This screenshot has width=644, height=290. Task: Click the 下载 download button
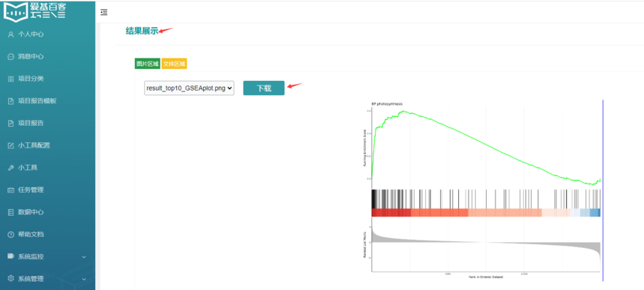[x=264, y=88]
